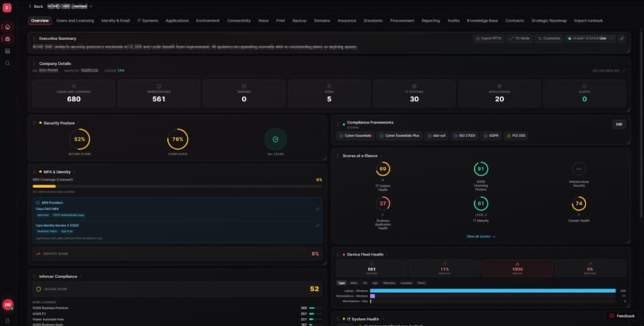Click the Infocer Compliance shield icon

[38, 289]
